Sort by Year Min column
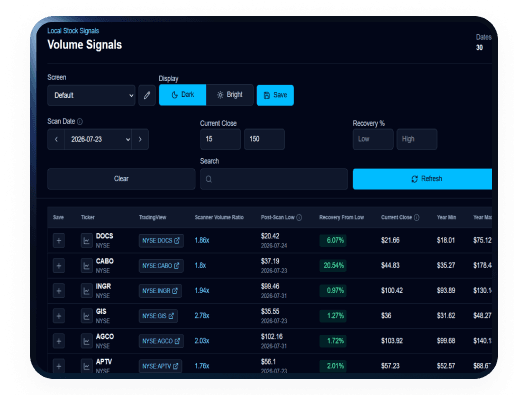 pos(446,217)
